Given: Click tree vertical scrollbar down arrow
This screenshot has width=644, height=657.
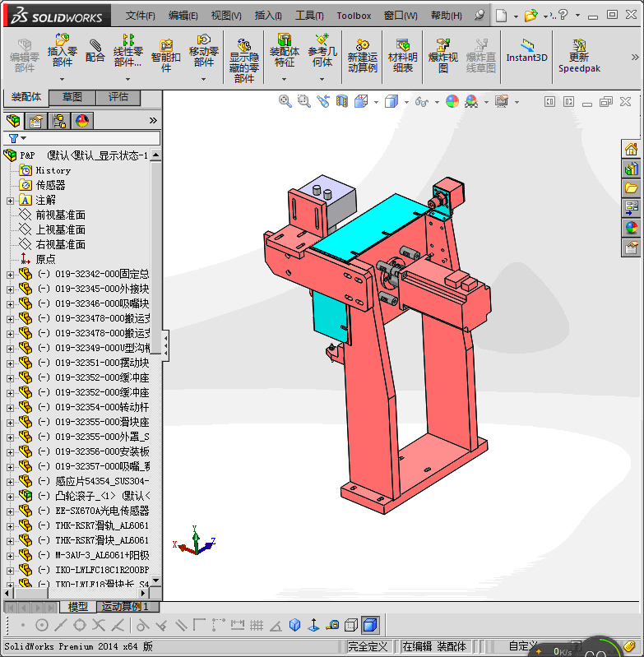Looking at the screenshot, I should point(156,581).
